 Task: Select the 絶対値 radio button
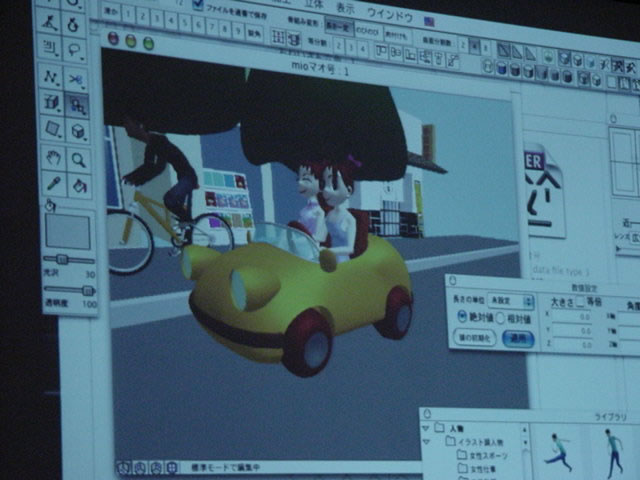tap(463, 315)
